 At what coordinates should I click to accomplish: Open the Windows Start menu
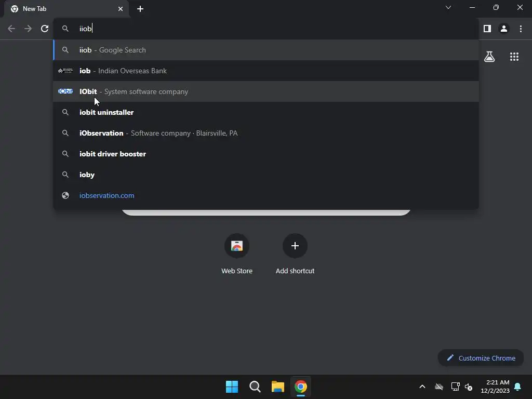pyautogui.click(x=232, y=387)
